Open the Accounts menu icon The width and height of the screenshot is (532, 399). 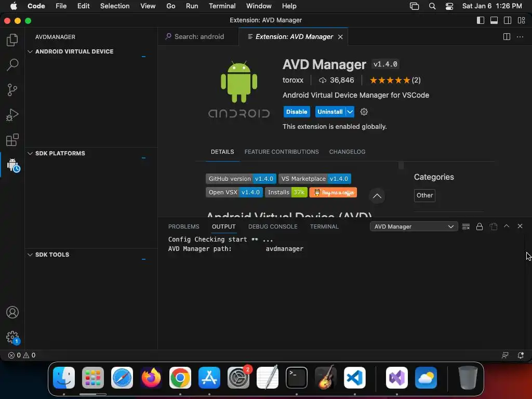tap(12, 312)
